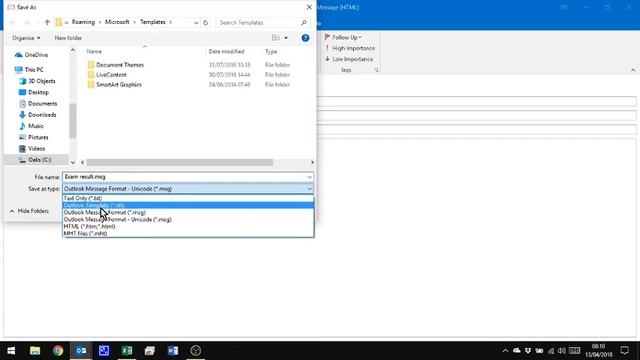The image size is (640, 360).
Task: Open Videos in sidebar
Action: click(32, 149)
